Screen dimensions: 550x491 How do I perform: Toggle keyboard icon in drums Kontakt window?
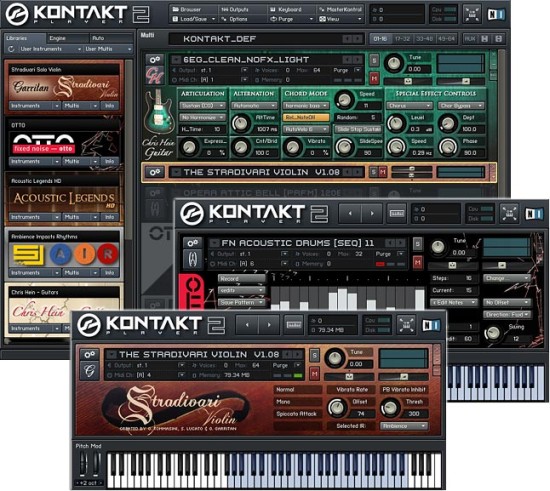point(396,213)
